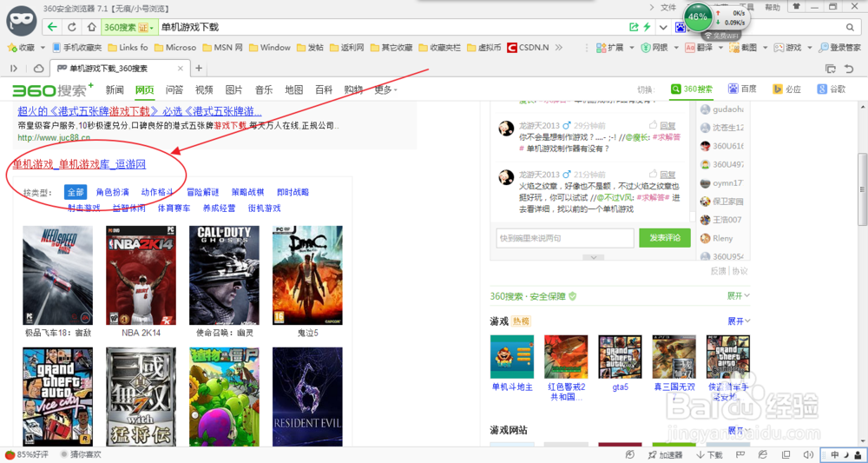Switch search engine to 谷歌
Screen dimensions: 868x463
(x=832, y=89)
